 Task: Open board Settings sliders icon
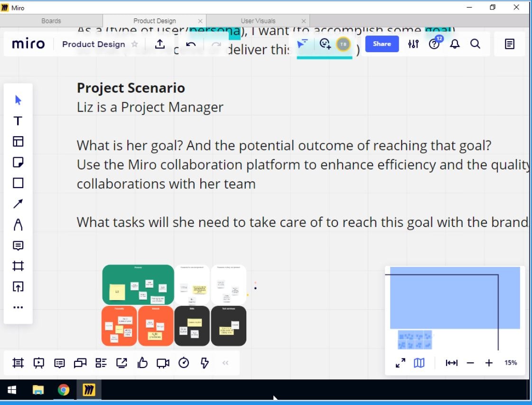413,44
